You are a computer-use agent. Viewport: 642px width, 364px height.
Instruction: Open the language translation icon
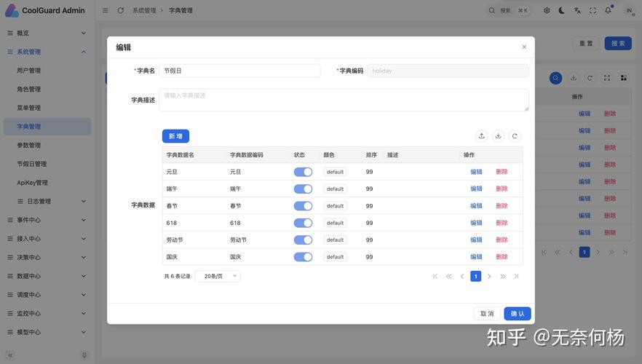tap(577, 10)
